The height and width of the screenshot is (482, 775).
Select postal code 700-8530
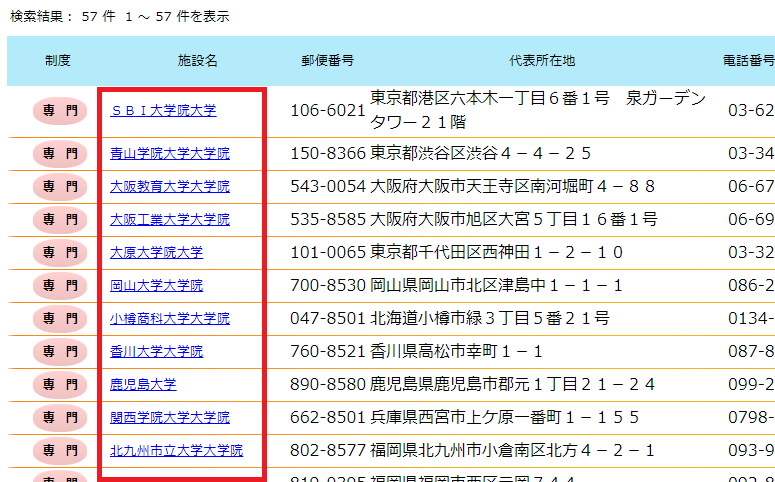click(x=328, y=286)
